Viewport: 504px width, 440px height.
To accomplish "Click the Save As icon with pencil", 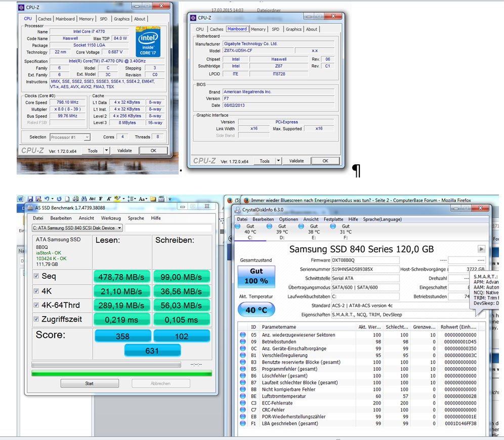I will click(38, 199).
